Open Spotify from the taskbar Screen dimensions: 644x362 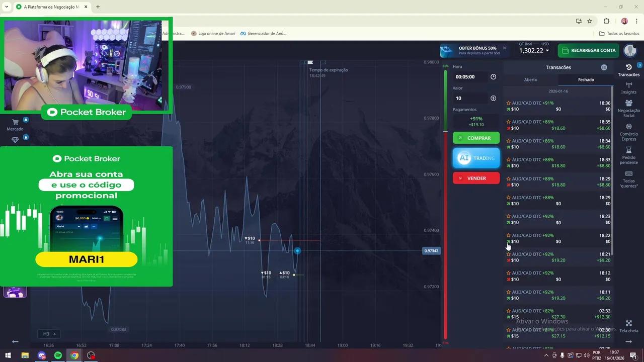[x=58, y=355]
